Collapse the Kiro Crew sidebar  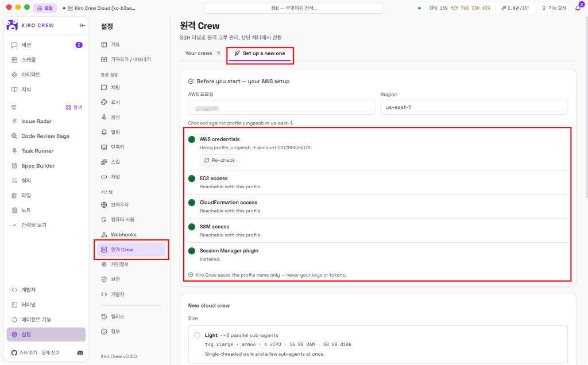[83, 25]
